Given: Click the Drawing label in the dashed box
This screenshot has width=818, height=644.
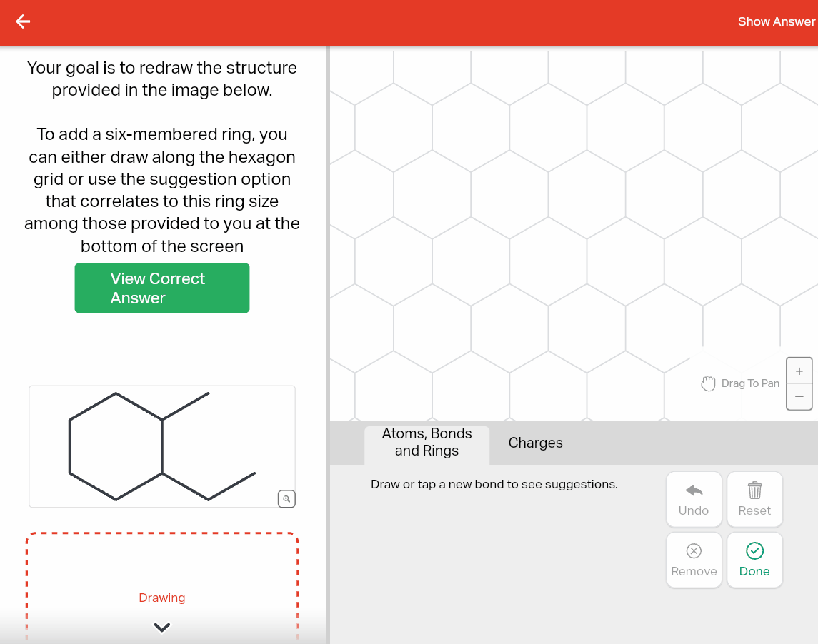Looking at the screenshot, I should click(x=162, y=598).
